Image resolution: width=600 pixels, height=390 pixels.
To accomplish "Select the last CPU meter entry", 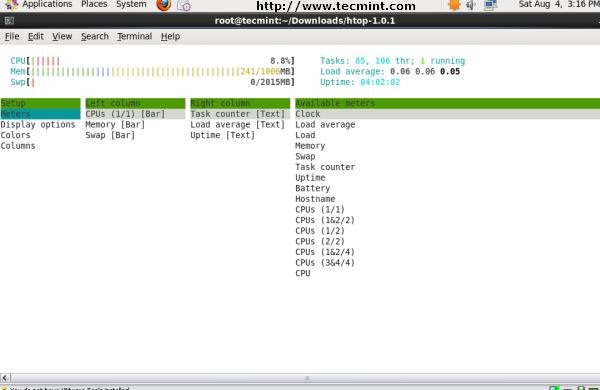I will tap(303, 274).
